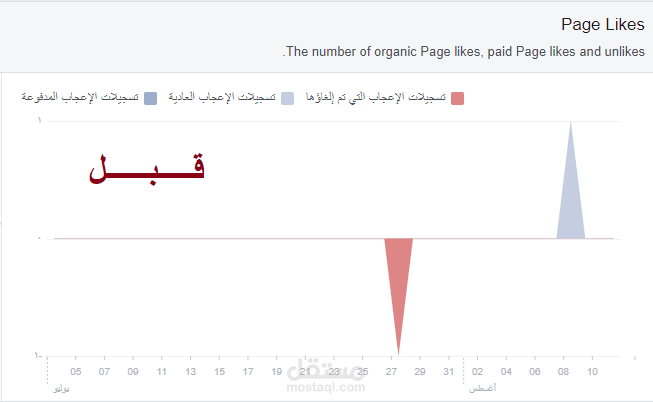Viewport: 653px width, 402px height.
Task: Select the 05 date on the axis
Action: tap(76, 372)
